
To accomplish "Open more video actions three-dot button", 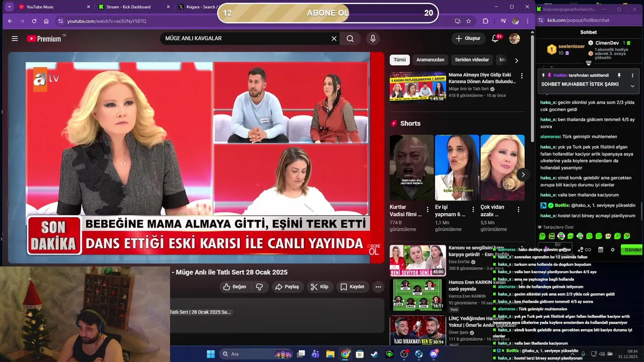I will point(378,287).
